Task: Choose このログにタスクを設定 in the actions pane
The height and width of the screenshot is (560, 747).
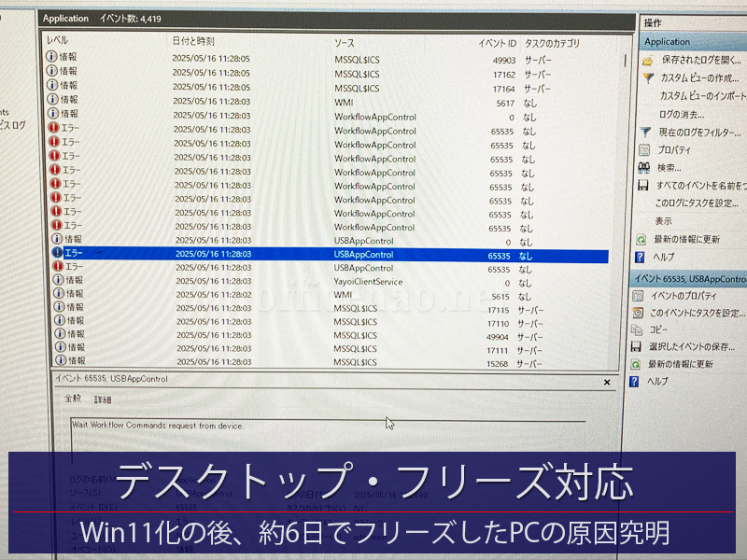Action: pyautogui.click(x=697, y=203)
